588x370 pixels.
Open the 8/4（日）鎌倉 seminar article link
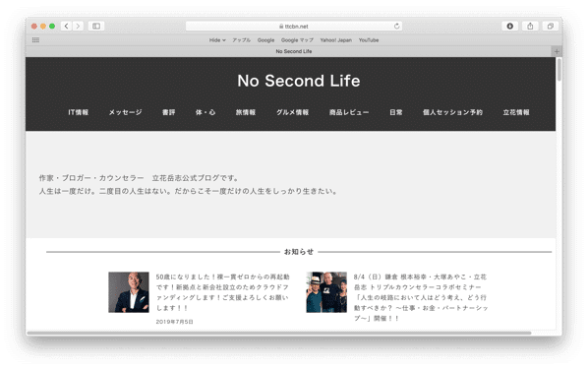click(421, 297)
